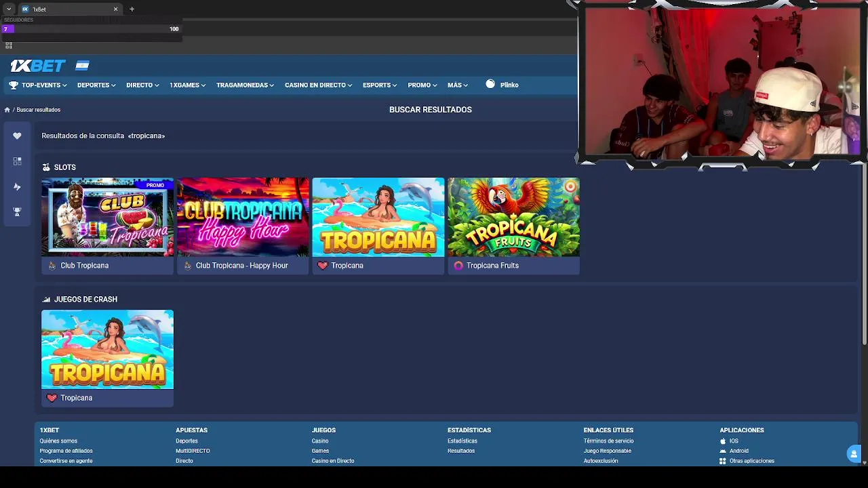Click Convertirse en agente footer link
Viewport: 868px width, 488px height.
click(66, 461)
